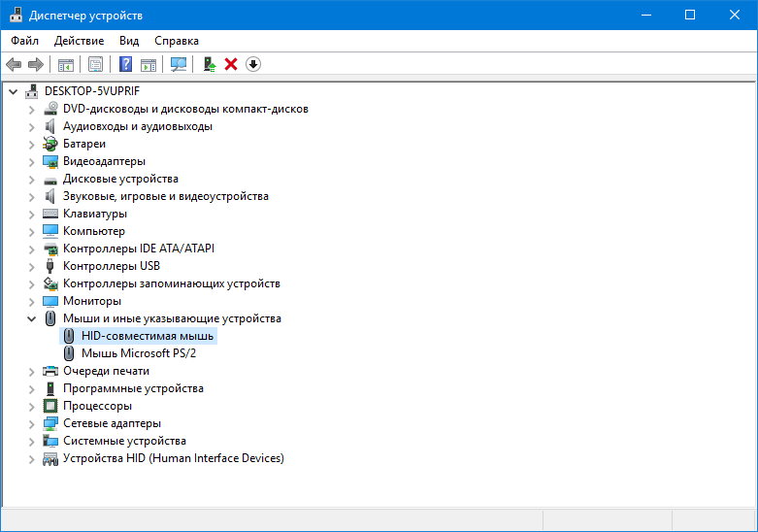Click the update driver green arrow icon
The image size is (758, 532).
pos(209,65)
